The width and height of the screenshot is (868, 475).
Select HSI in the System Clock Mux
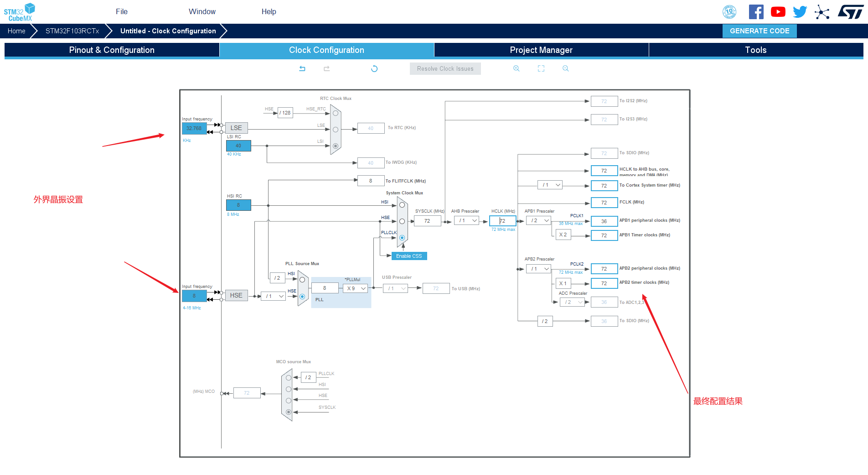402,205
